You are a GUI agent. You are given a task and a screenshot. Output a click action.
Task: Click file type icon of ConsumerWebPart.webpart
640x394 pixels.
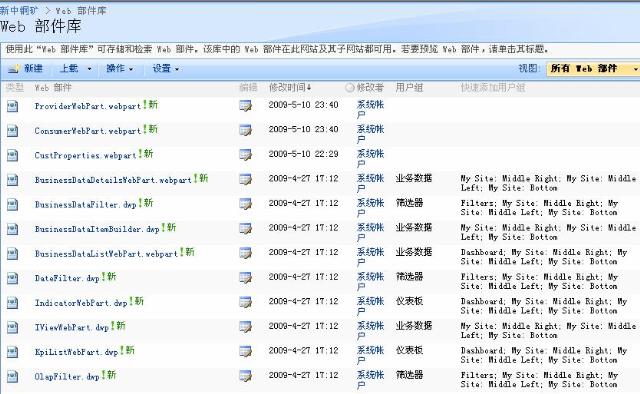[x=13, y=131]
